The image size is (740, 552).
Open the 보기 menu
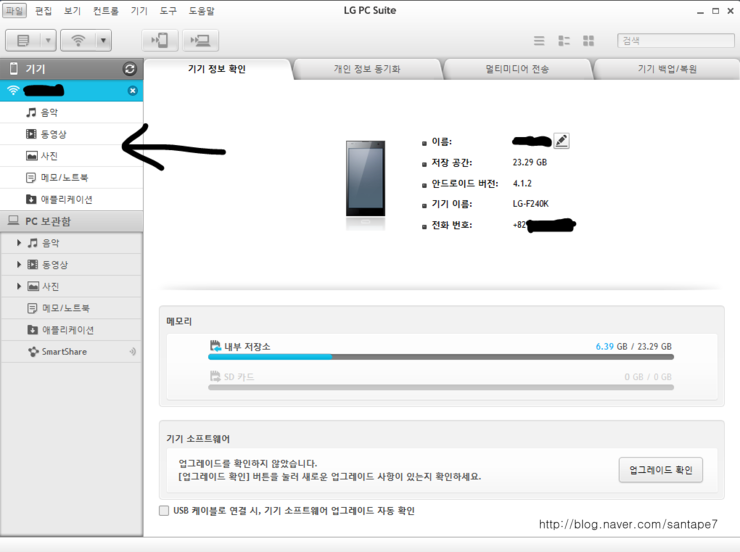[72, 10]
